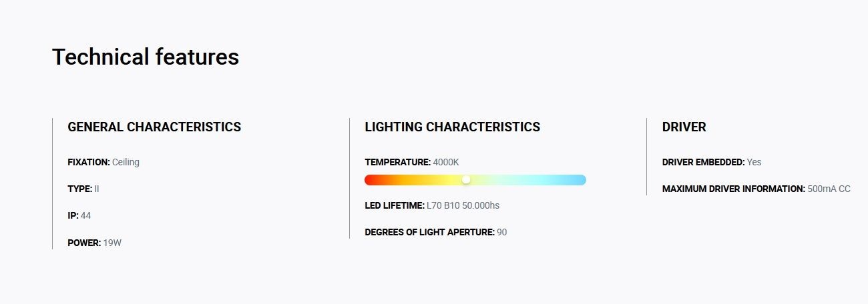Click the red end of temperature bar
The width and height of the screenshot is (868, 304).
(x=371, y=180)
